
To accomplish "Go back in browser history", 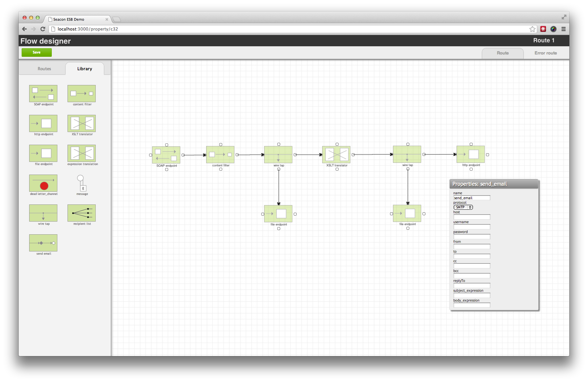I will tap(25, 29).
